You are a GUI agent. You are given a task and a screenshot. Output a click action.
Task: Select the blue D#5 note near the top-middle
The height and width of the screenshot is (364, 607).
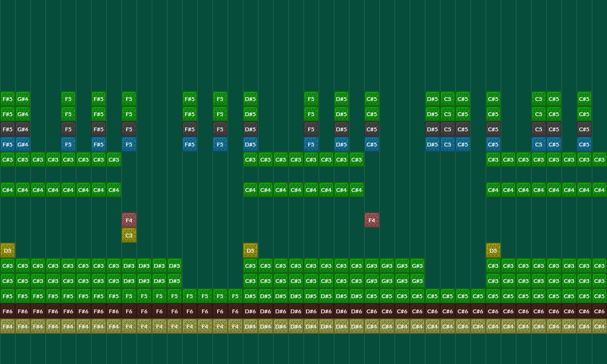pyautogui.click(x=250, y=144)
